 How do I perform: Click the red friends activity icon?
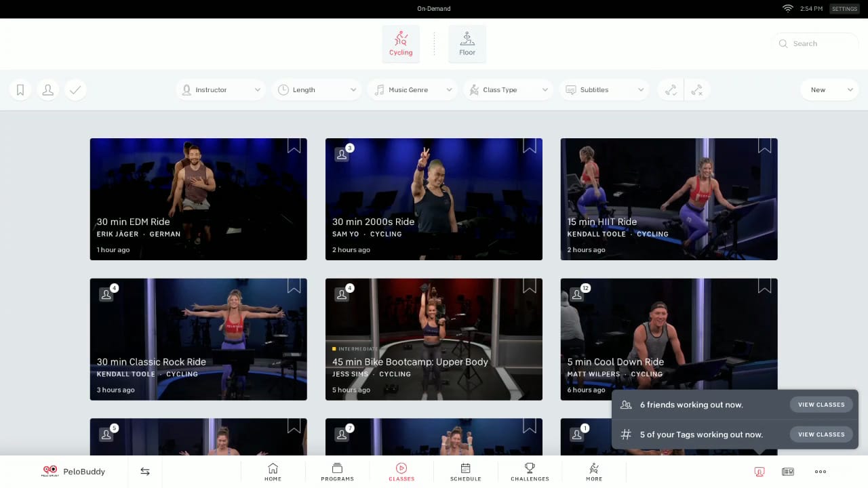(x=759, y=472)
